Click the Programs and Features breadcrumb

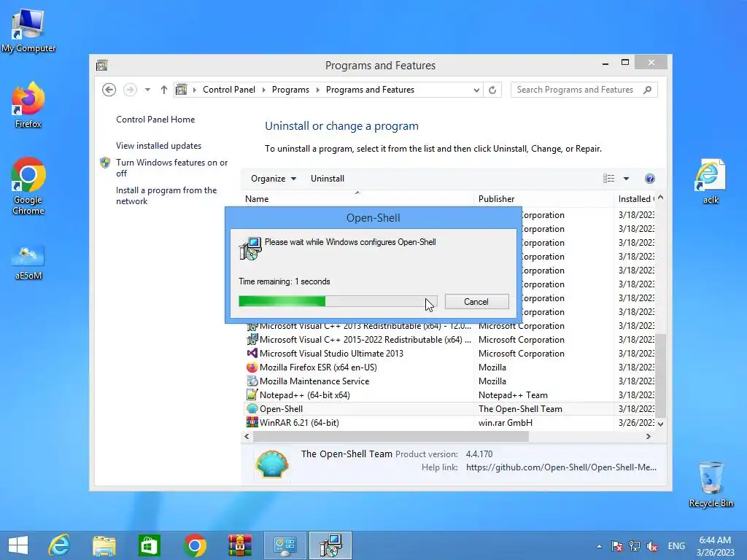pos(370,90)
